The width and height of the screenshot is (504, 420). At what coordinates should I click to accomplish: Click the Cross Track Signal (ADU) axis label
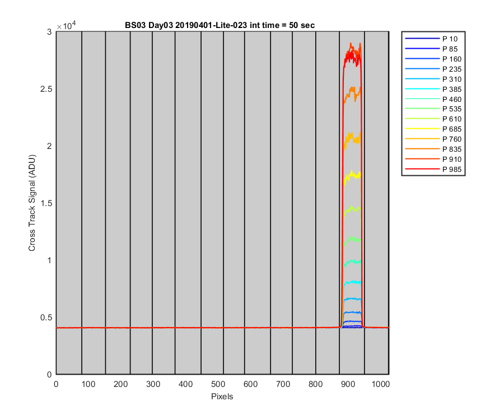click(x=32, y=203)
